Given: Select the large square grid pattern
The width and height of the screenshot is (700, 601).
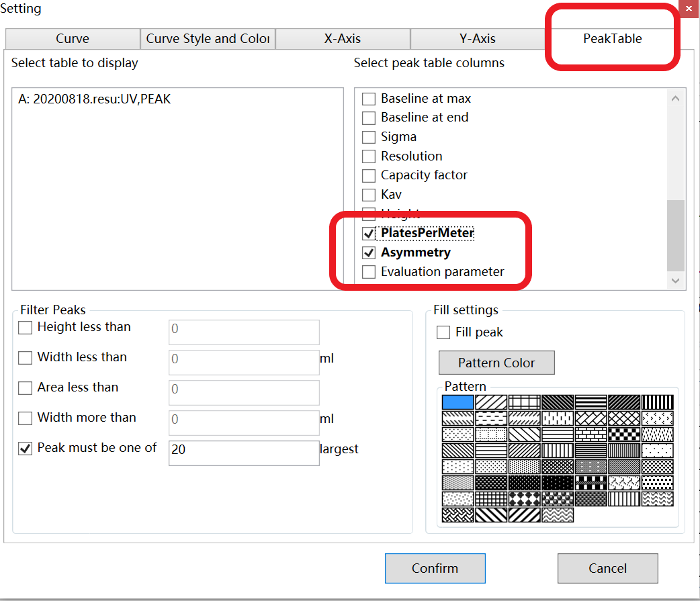Looking at the screenshot, I should pyautogui.click(x=525, y=402).
